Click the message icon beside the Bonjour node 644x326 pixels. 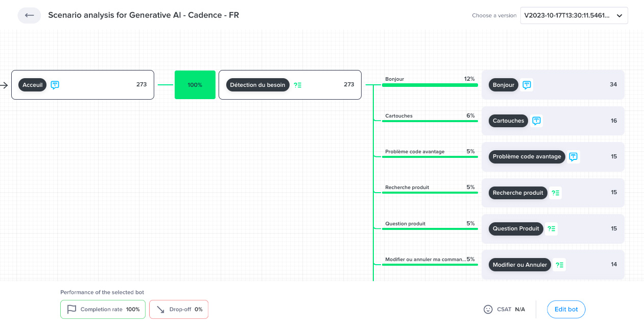pyautogui.click(x=527, y=85)
